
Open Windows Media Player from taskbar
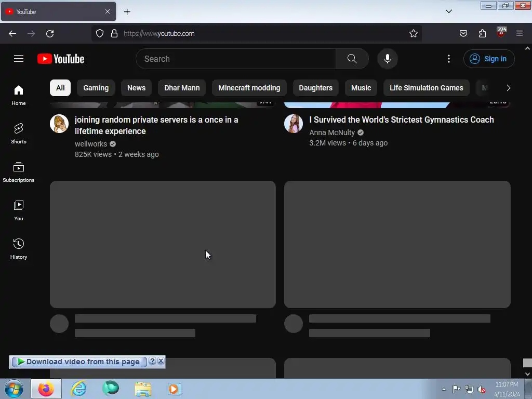(x=175, y=389)
